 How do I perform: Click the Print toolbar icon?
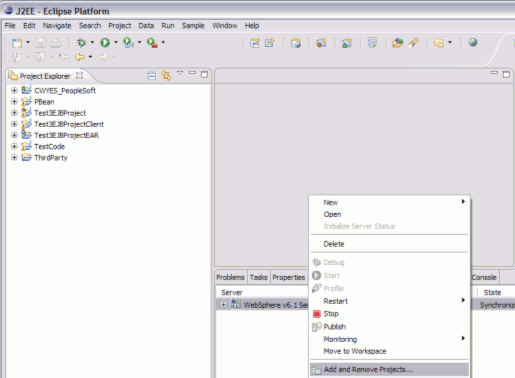[x=56, y=43]
